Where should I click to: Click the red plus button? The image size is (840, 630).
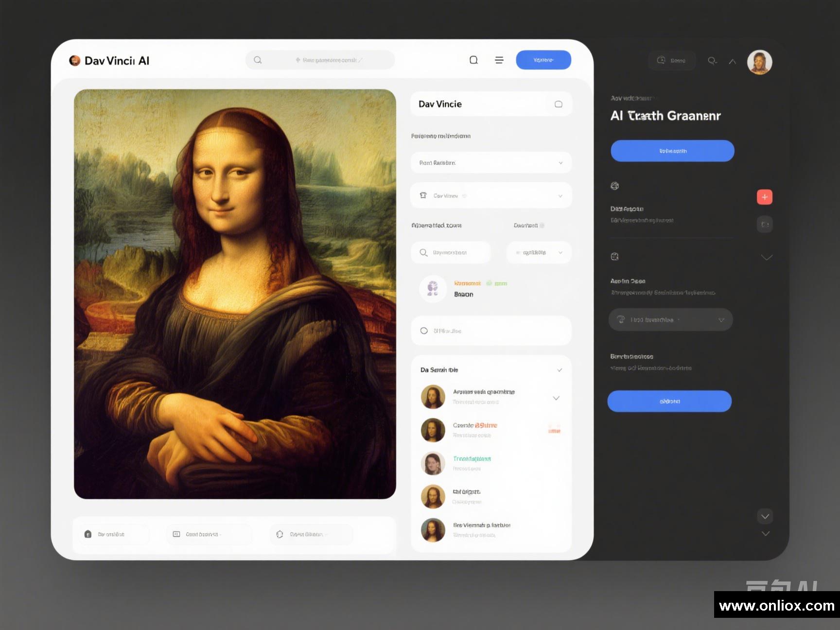coord(765,197)
